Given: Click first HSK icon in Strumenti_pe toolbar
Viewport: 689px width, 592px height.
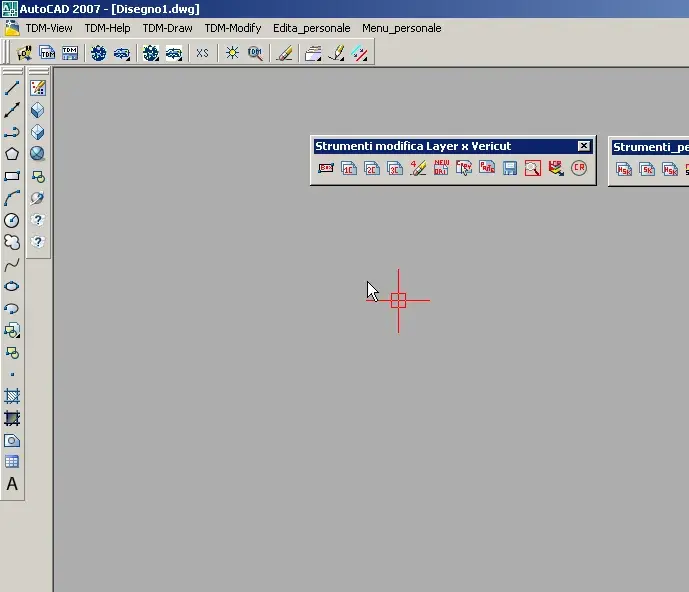Looking at the screenshot, I should coord(624,169).
